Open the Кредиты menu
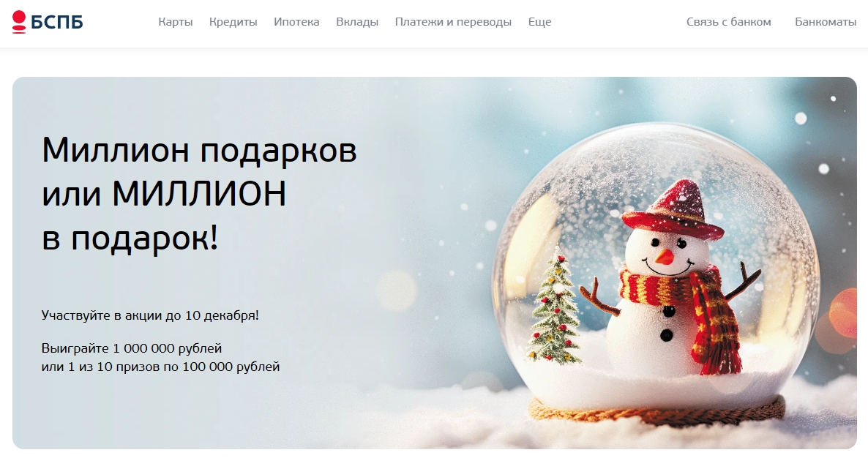 click(x=233, y=22)
